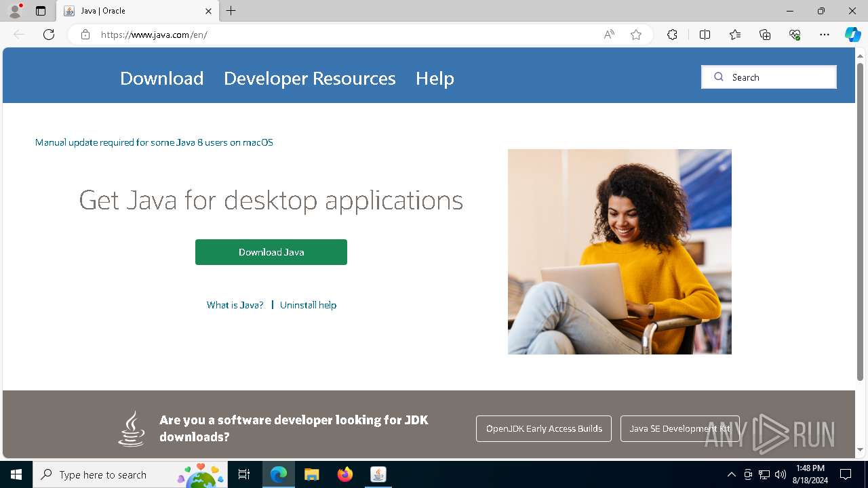The width and height of the screenshot is (868, 488).
Task: Open the Extensions puzzle icon
Action: (x=672, y=35)
